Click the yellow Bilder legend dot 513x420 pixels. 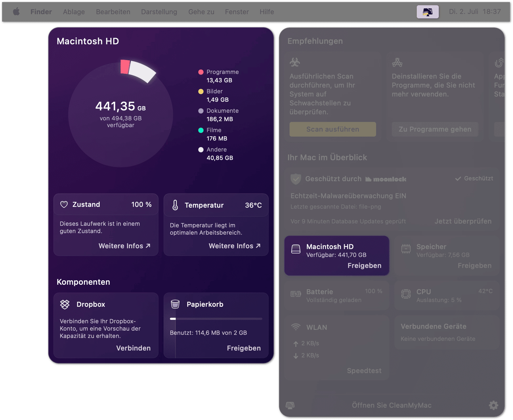pos(201,91)
